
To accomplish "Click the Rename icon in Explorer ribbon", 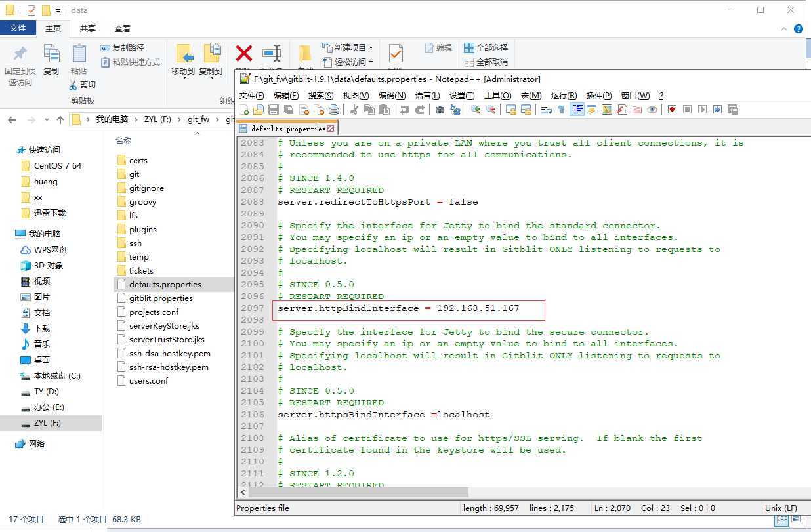I will [x=271, y=54].
